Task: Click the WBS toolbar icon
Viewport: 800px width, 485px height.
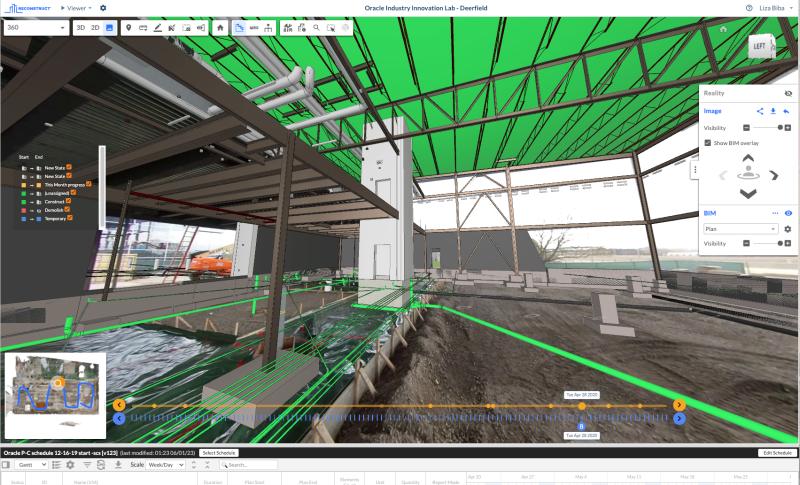Action: (x=254, y=28)
